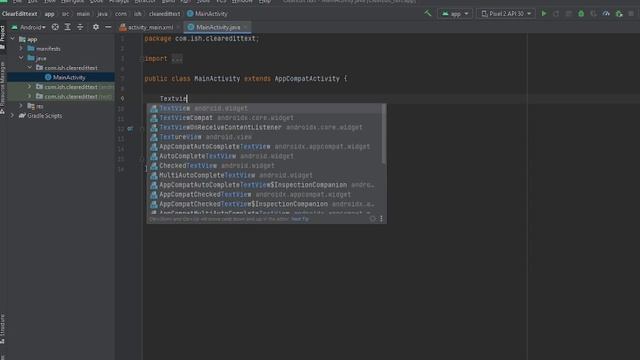Open Project panel gear settings
This screenshot has height=360, width=640.
tap(96, 27)
